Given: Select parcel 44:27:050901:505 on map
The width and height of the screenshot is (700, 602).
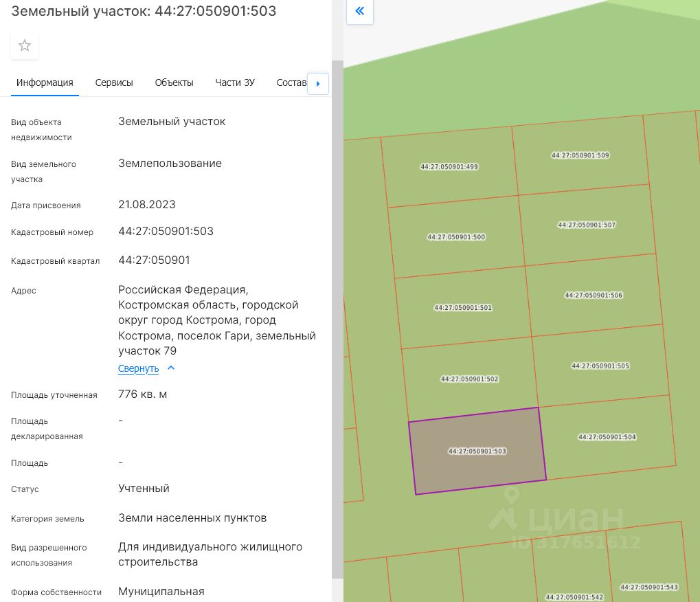Looking at the screenshot, I should click(600, 366).
